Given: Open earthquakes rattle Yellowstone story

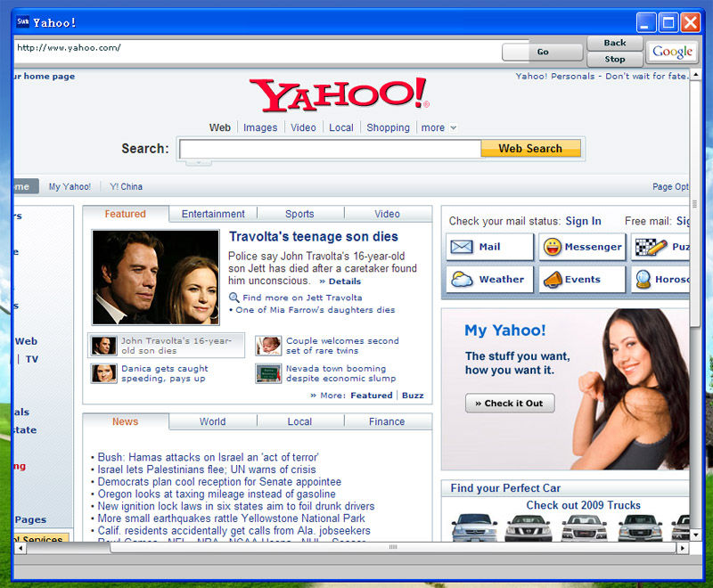Looking at the screenshot, I should 231,519.
